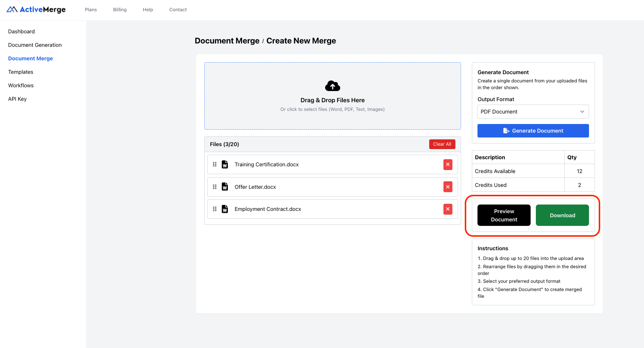
Task: Click the Document Merge breadcrumb link
Action: tap(227, 40)
